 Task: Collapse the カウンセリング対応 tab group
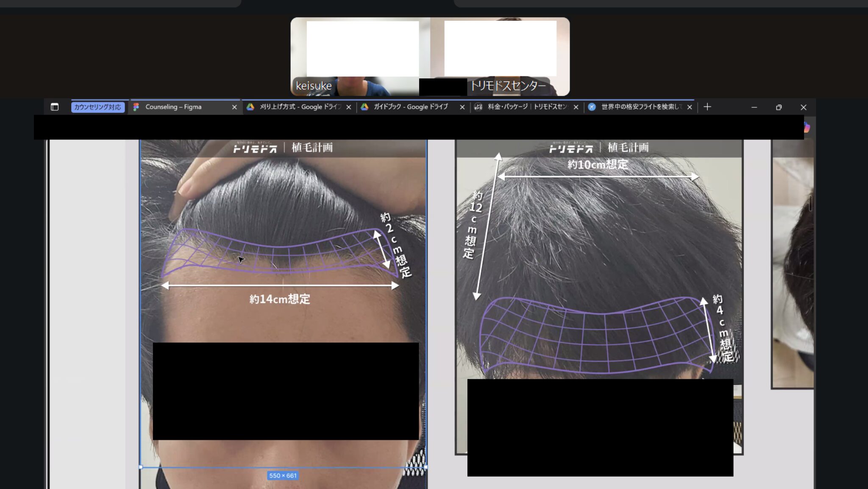point(97,107)
